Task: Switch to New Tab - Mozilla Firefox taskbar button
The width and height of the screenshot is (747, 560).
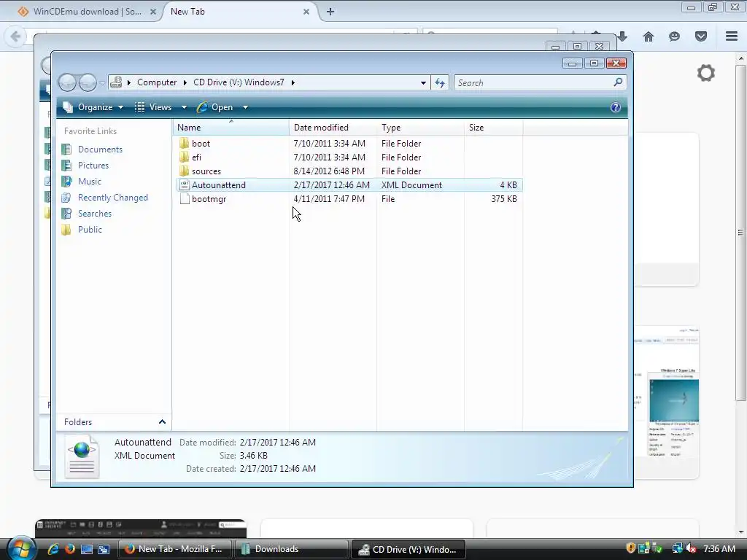Action: [x=175, y=549]
